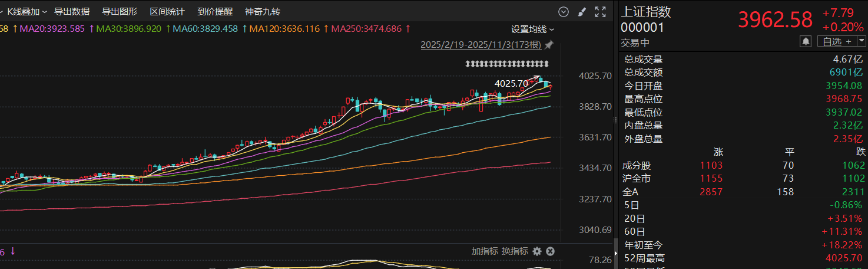Click the 最低点位 value 3937.02
The height and width of the screenshot is (269, 868).
click(844, 112)
